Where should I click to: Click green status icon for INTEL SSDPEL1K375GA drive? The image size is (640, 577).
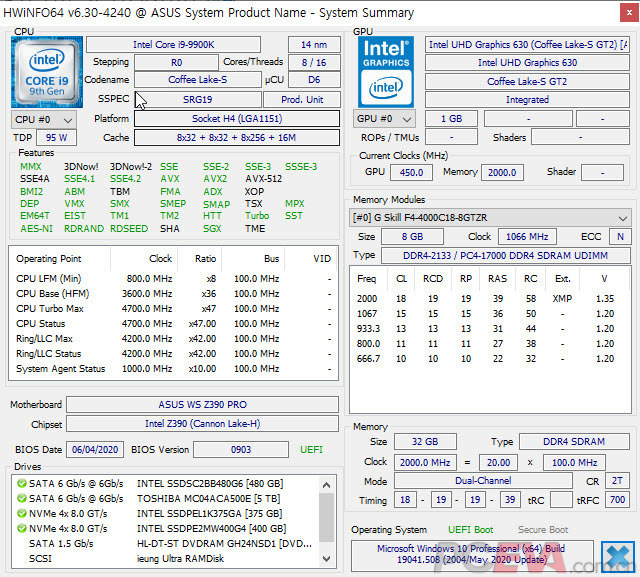click(x=22, y=512)
